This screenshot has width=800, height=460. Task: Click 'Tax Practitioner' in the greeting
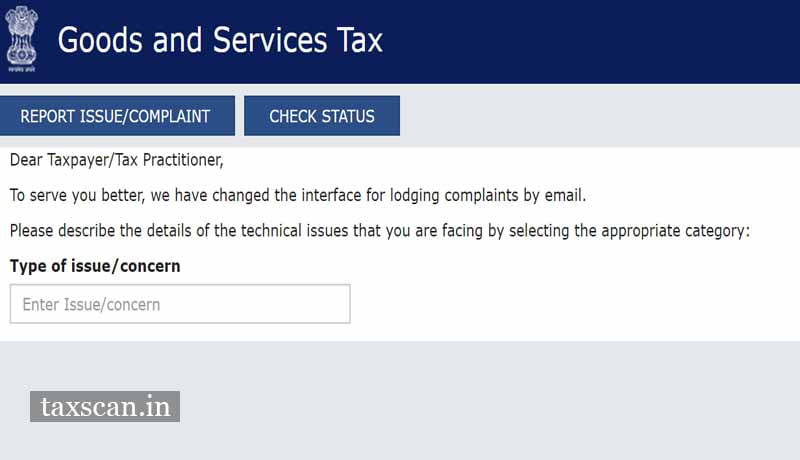point(170,160)
